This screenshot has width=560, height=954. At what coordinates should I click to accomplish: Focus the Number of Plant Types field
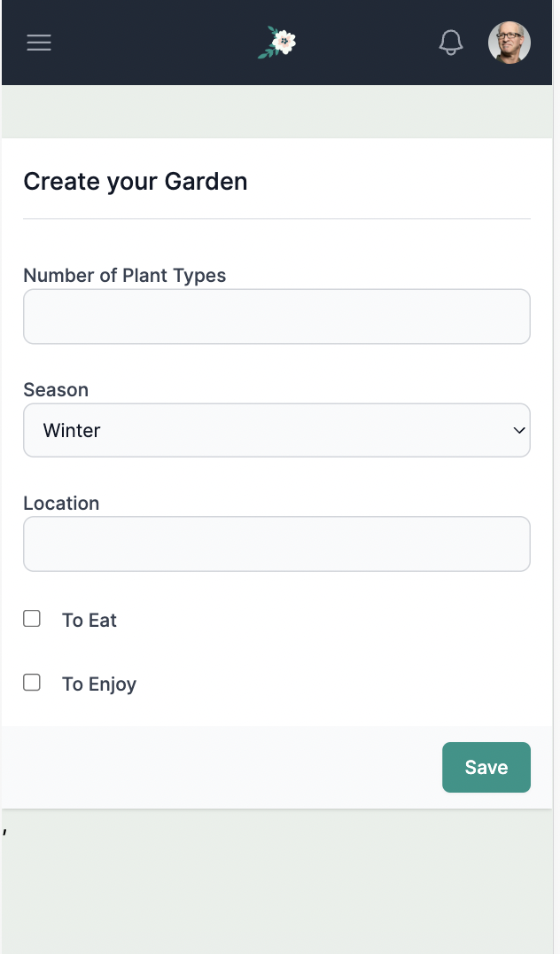point(276,317)
